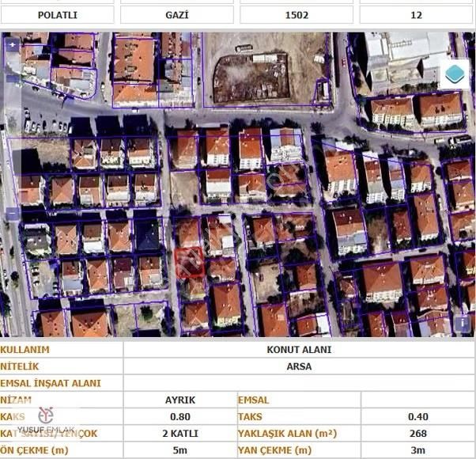Image resolution: width=476 pixels, height=459 pixels.
Task: Open the map layers switcher icon
Action: point(454,74)
